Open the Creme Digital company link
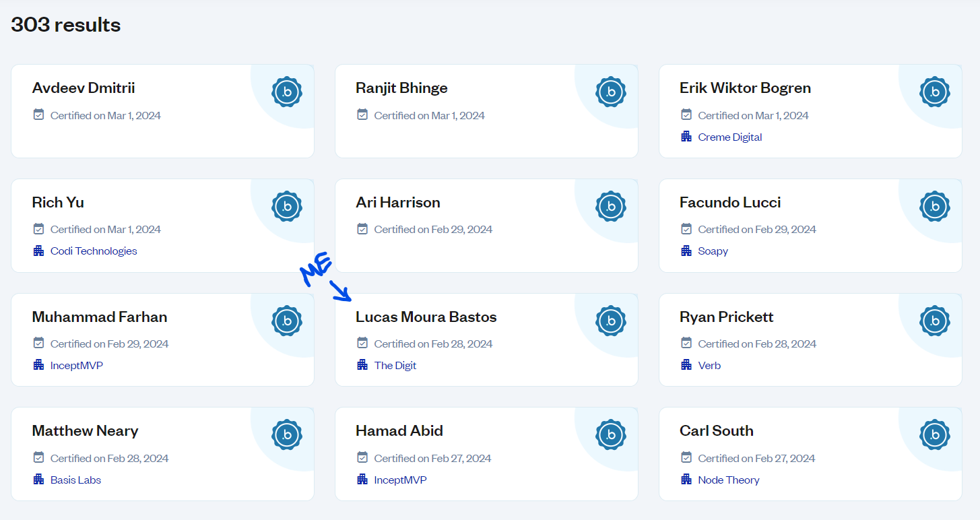 tap(730, 137)
